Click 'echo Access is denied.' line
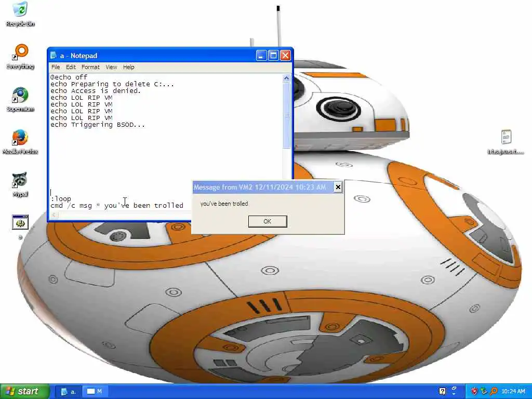The image size is (532, 399). coord(96,90)
